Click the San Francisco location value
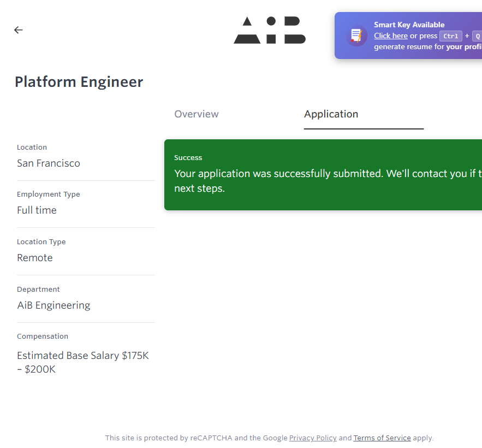This screenshot has height=448, width=482. click(x=49, y=163)
